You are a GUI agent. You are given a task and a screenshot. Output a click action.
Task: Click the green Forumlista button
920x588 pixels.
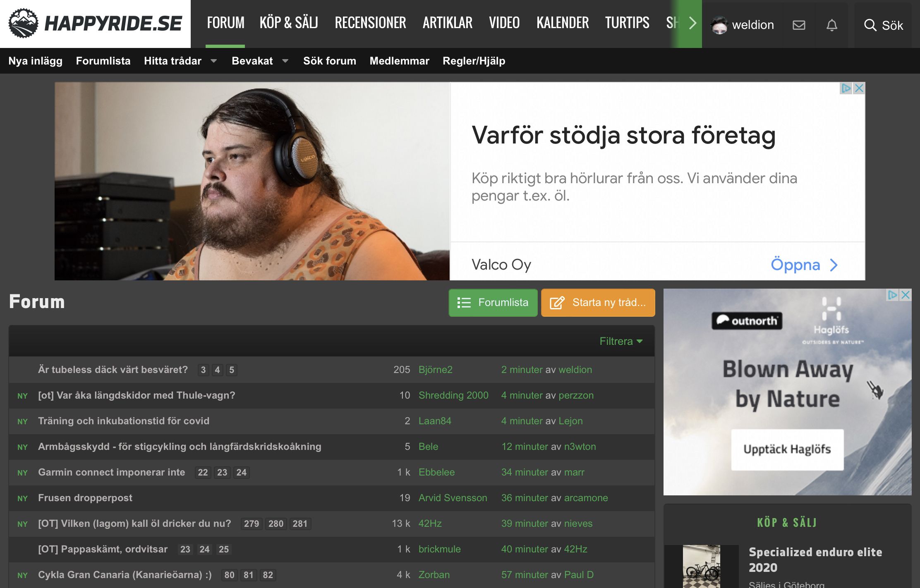click(x=493, y=303)
